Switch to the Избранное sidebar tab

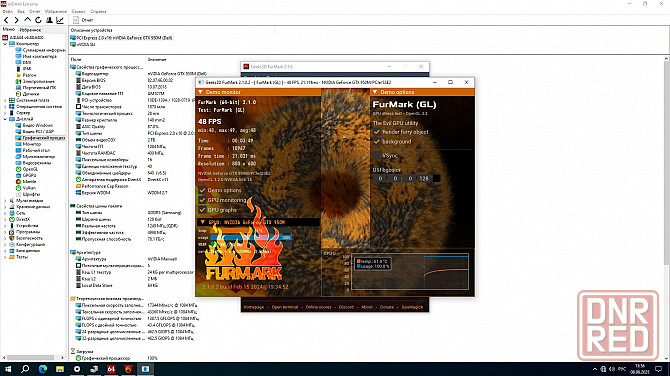point(30,30)
